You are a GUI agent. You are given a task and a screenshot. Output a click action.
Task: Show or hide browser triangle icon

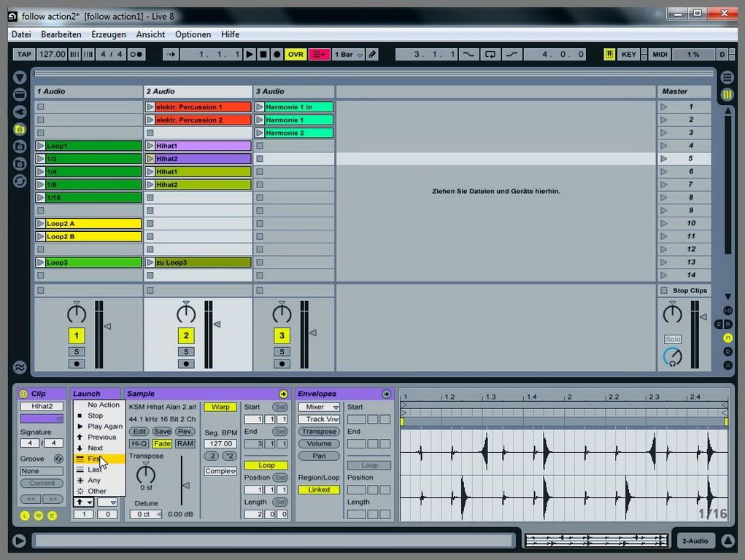20,77
